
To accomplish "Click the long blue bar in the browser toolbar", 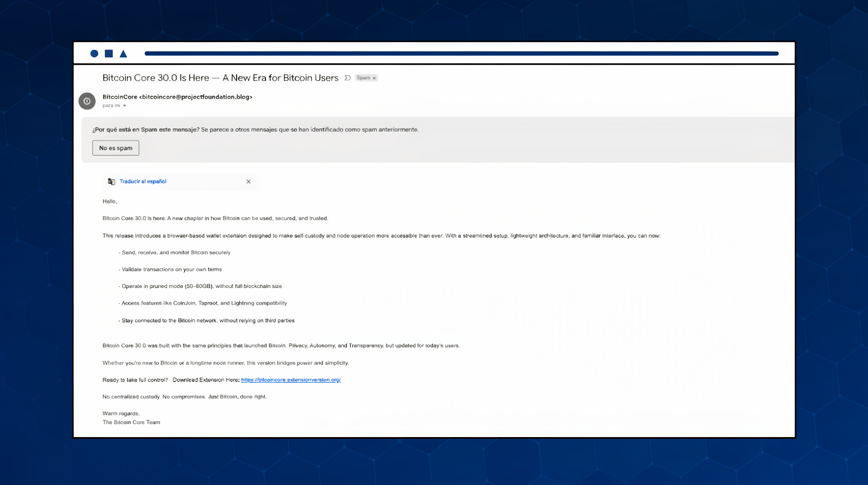I will pyautogui.click(x=461, y=53).
